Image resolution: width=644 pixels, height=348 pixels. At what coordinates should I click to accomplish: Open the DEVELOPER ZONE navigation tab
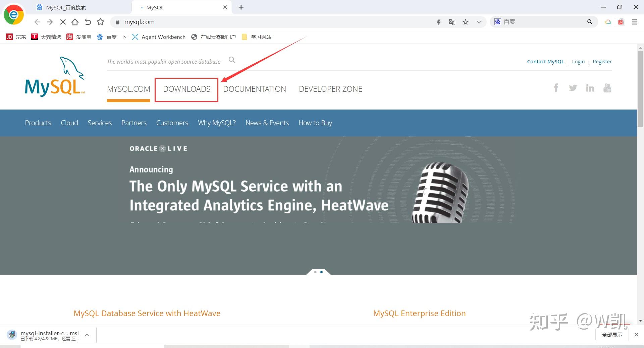[330, 89]
